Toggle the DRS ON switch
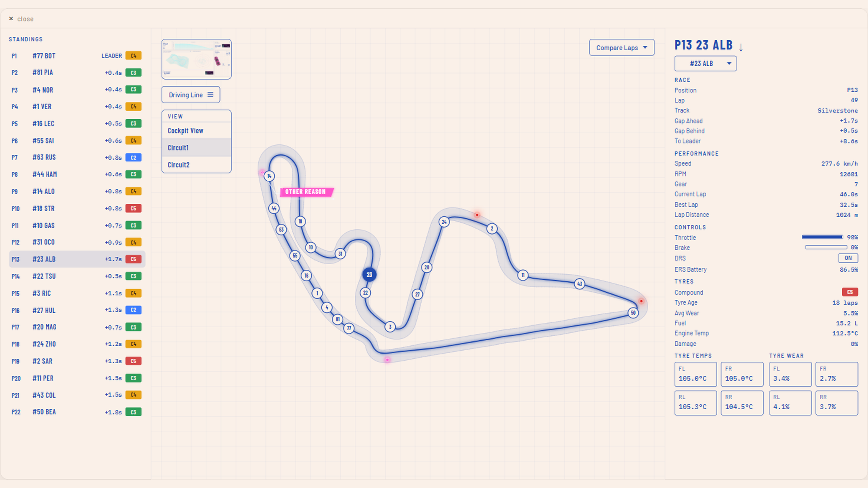Screen dimensions: 868x488 point(848,258)
